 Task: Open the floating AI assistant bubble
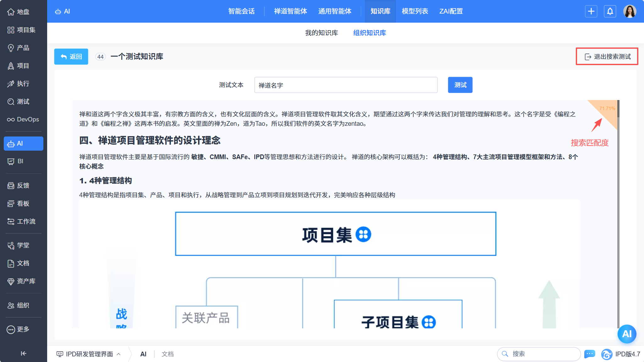coord(627,334)
